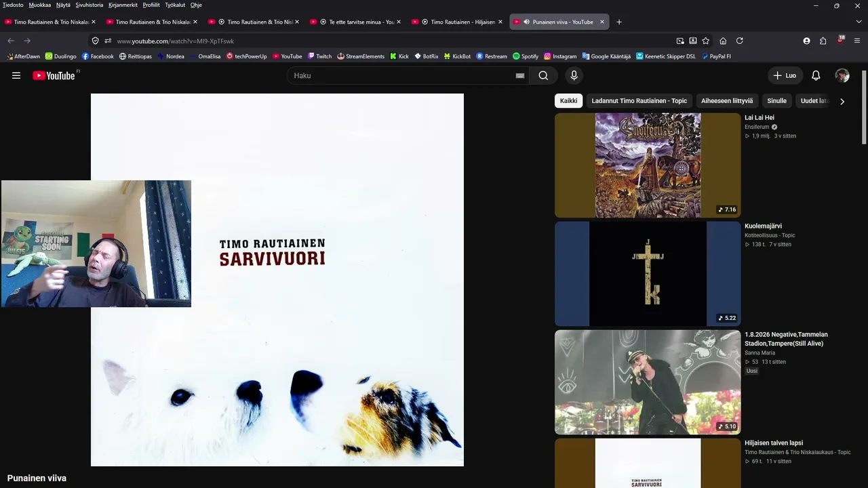This screenshot has height=488, width=868.
Task: Bookmark this page with the star
Action: 706,41
